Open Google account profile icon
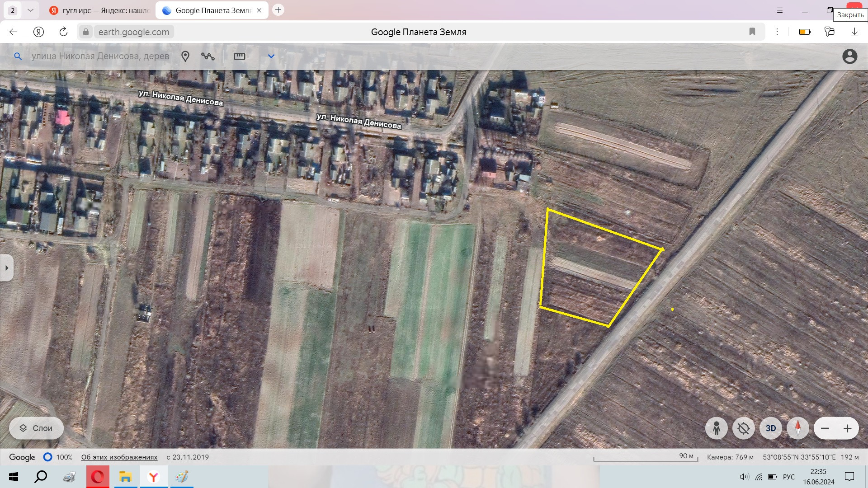Screen dimensions: 868x488 [849, 56]
